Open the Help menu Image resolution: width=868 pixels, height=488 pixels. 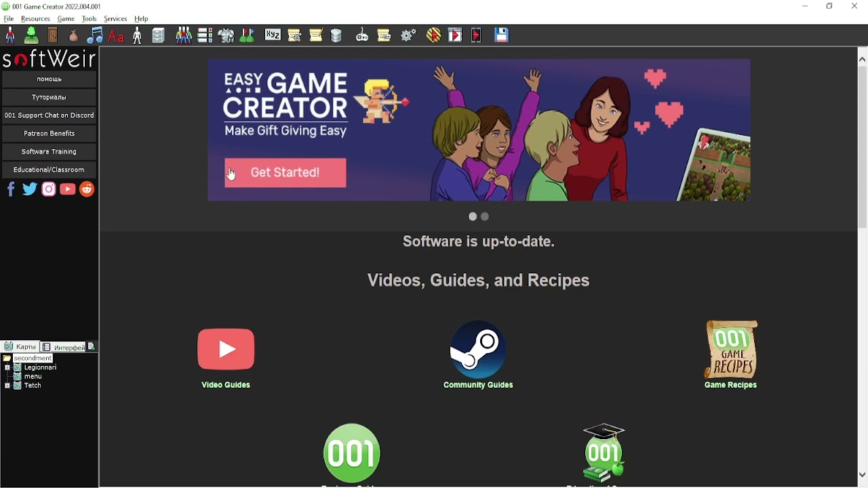pyautogui.click(x=142, y=19)
